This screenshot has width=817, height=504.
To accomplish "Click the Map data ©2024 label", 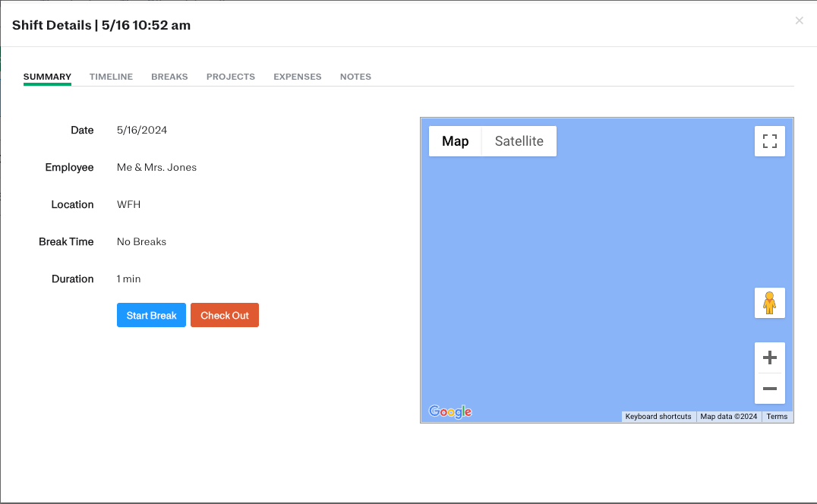I will pyautogui.click(x=729, y=417).
